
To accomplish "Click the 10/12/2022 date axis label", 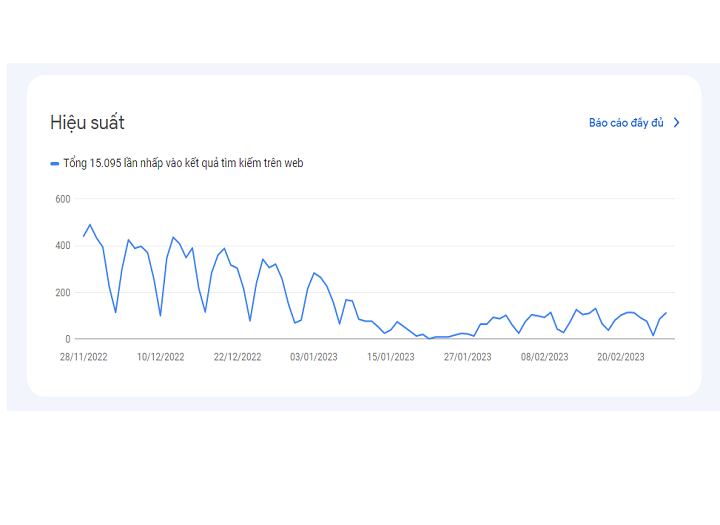I will click(160, 356).
